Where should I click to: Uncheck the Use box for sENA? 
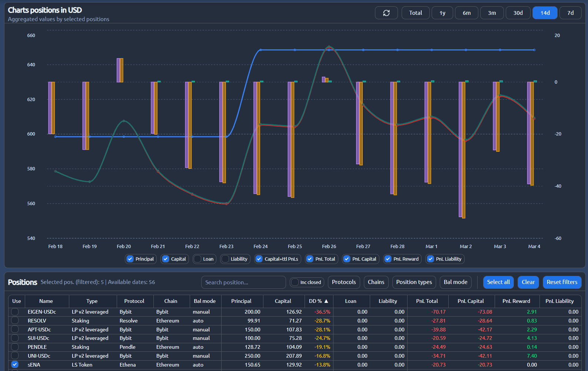15,365
